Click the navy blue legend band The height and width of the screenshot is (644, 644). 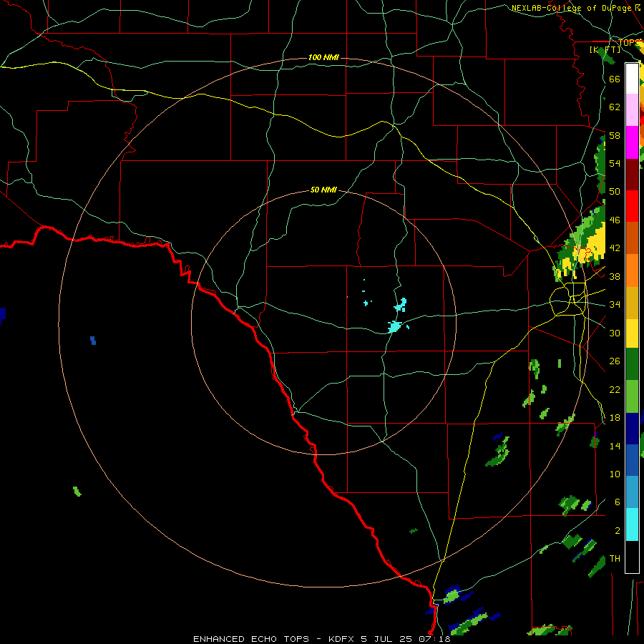pos(632,429)
